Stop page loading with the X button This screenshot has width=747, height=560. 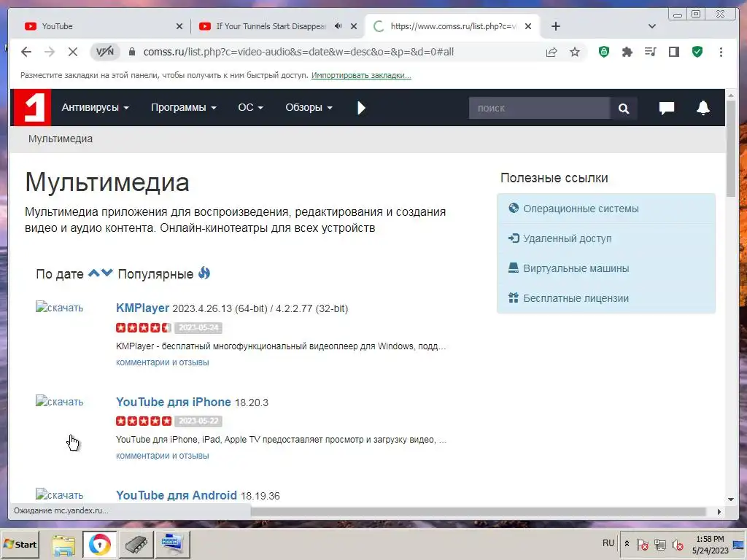point(72,52)
